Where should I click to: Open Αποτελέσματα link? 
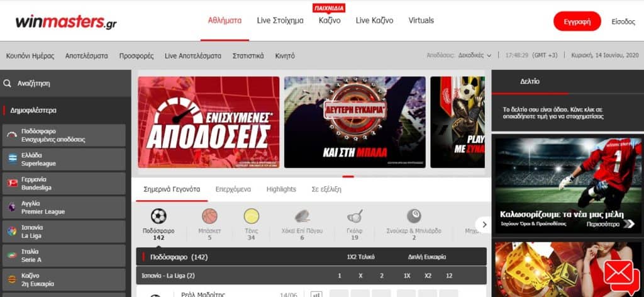pos(86,56)
